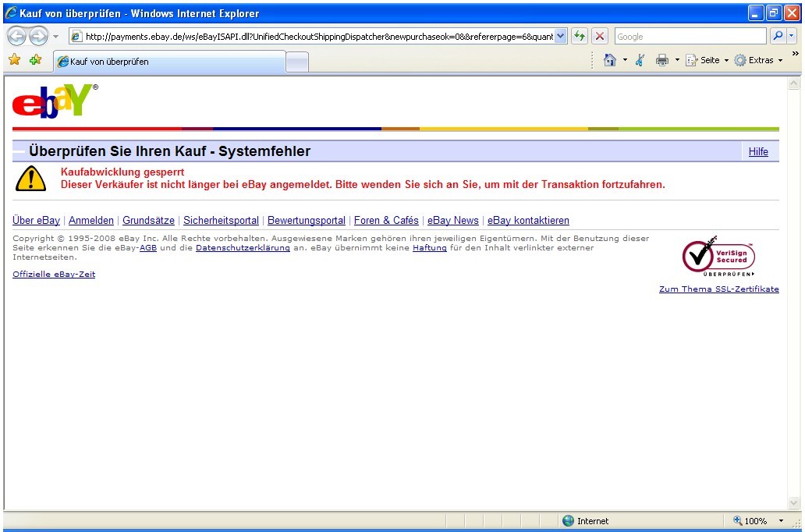Open the 'Offizielle eBay-Zeit' link
The height and width of the screenshot is (532, 805).
tap(54, 275)
